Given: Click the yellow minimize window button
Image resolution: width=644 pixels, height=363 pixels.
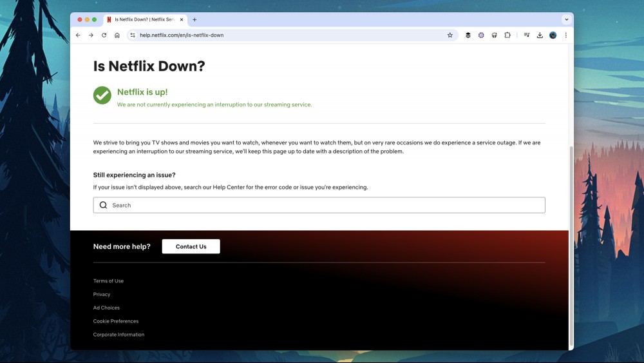Looking at the screenshot, I should (87, 19).
